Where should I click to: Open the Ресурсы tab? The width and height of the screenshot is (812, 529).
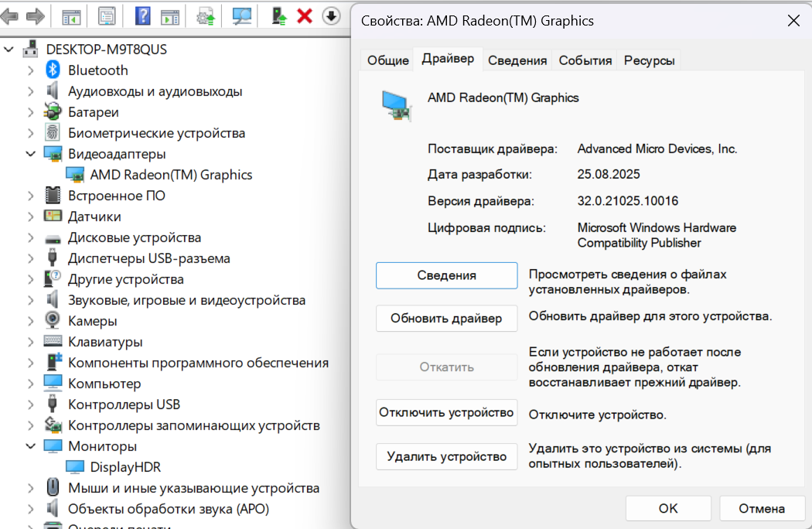click(x=649, y=60)
